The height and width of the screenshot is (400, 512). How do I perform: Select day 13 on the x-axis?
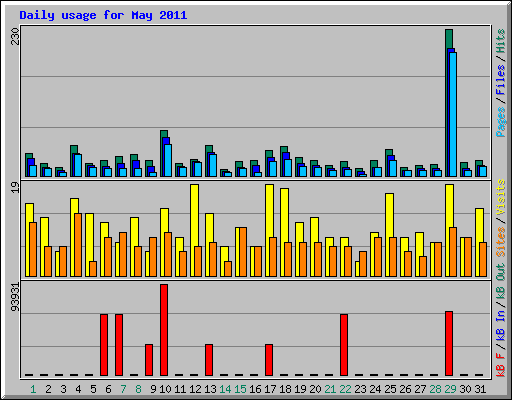pyautogui.click(x=210, y=389)
